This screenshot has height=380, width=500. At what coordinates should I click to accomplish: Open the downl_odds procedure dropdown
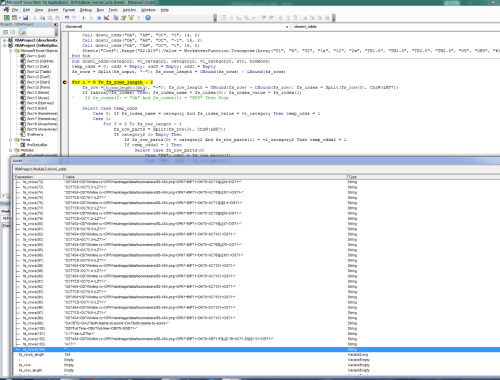pos(395,26)
